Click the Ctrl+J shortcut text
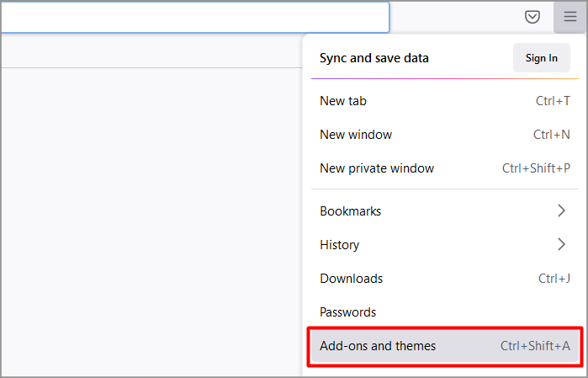 [x=554, y=278]
